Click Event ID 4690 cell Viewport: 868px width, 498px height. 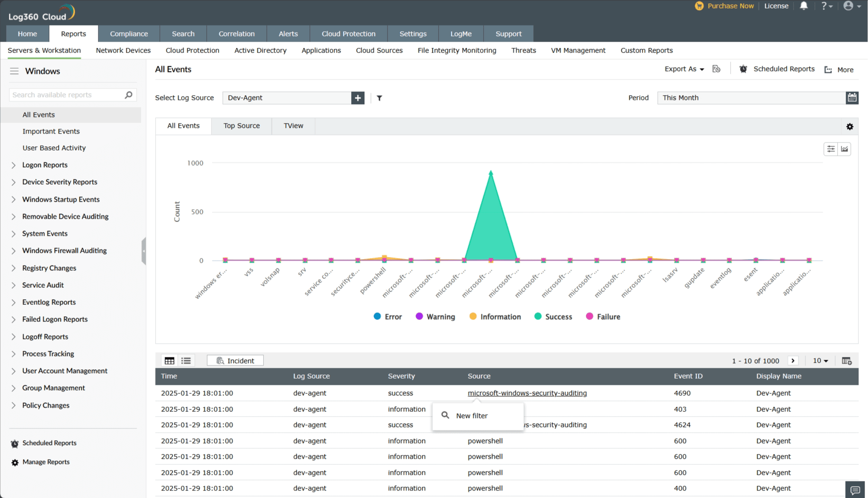pyautogui.click(x=682, y=393)
